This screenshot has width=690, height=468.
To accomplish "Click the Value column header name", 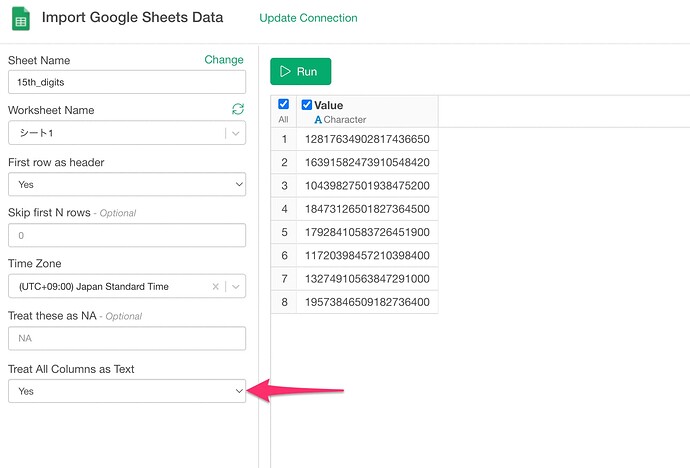I will [x=328, y=105].
